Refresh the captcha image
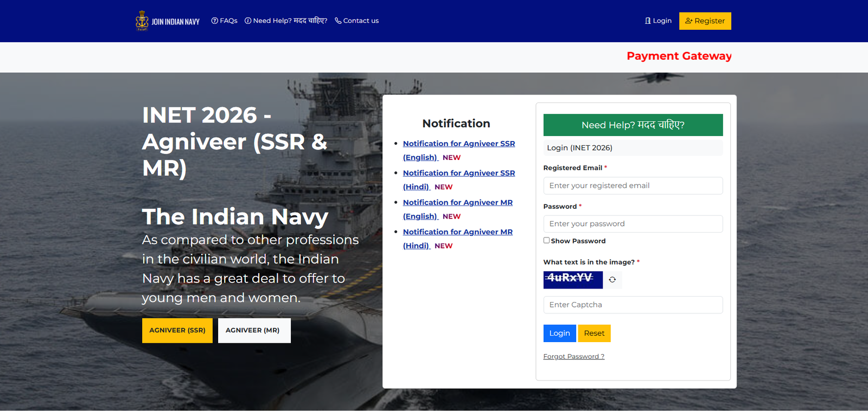868x411 pixels. coord(612,280)
